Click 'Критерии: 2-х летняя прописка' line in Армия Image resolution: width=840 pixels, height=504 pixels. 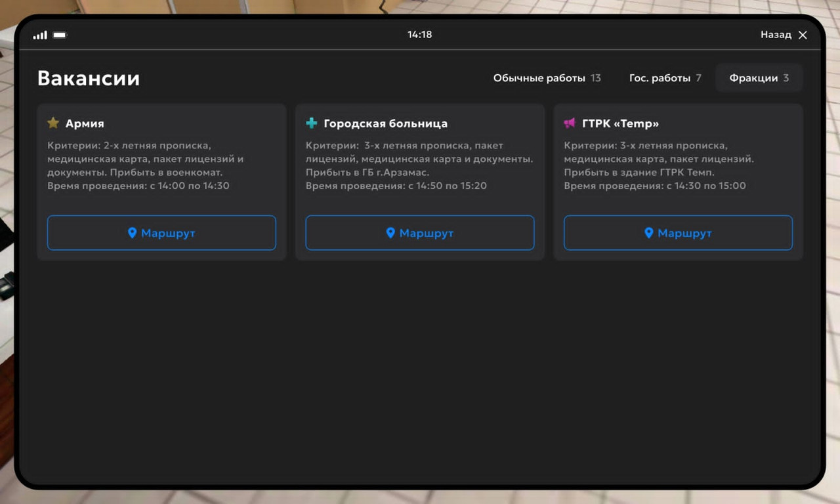(x=129, y=146)
